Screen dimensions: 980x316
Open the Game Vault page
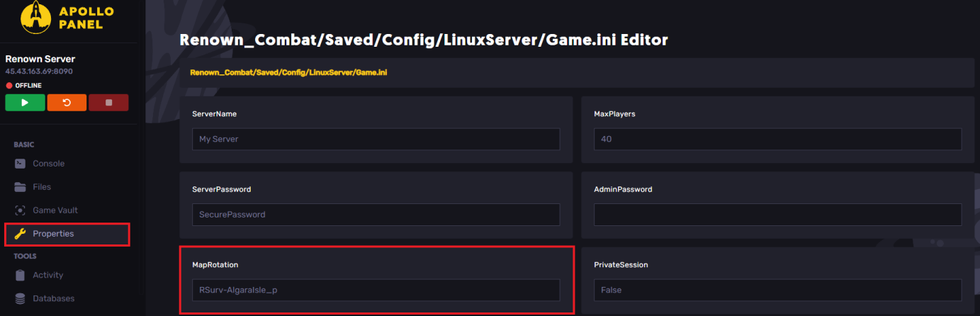click(x=55, y=210)
